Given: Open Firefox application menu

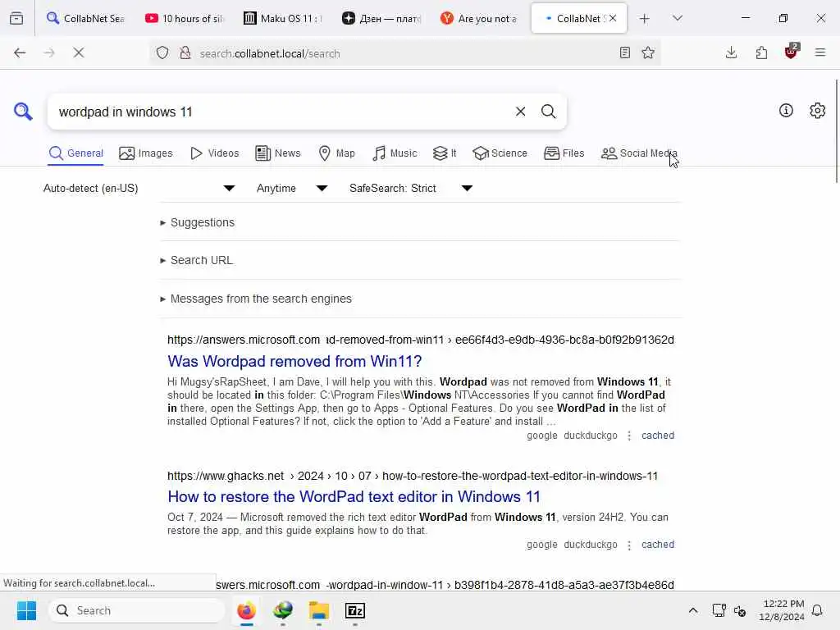Looking at the screenshot, I should (x=820, y=52).
